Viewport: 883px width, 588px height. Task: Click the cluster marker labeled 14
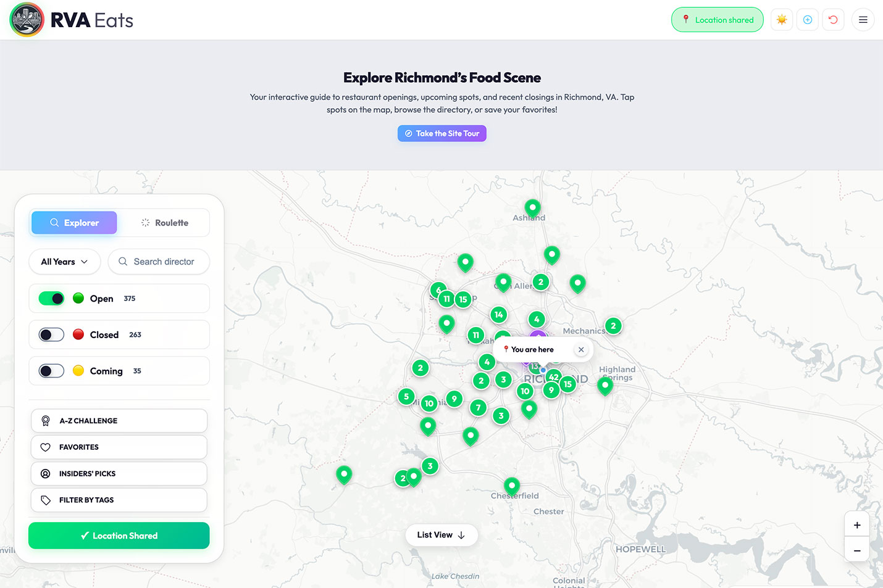pos(499,315)
